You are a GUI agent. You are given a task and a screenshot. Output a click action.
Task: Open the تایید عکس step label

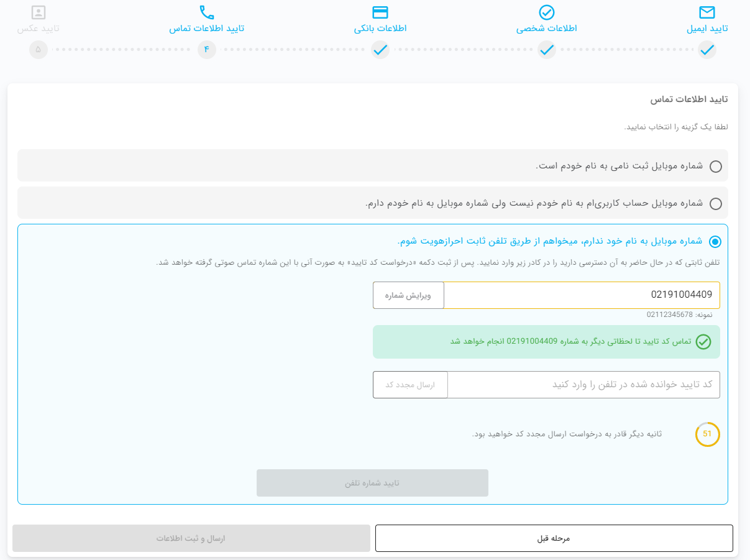pyautogui.click(x=39, y=29)
